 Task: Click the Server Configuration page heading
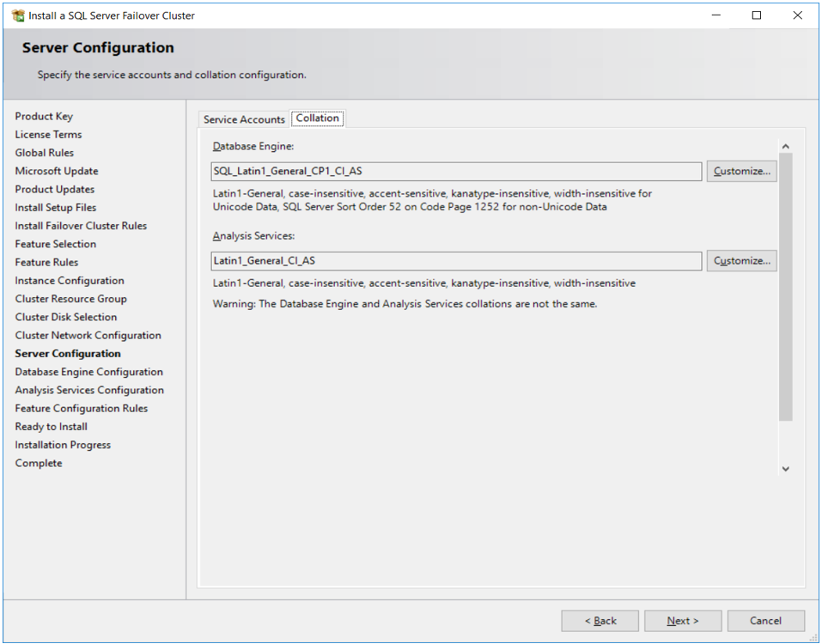[98, 48]
